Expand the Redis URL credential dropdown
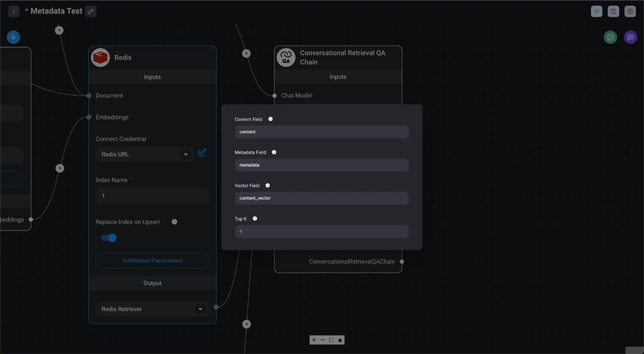The image size is (644, 354). click(186, 154)
